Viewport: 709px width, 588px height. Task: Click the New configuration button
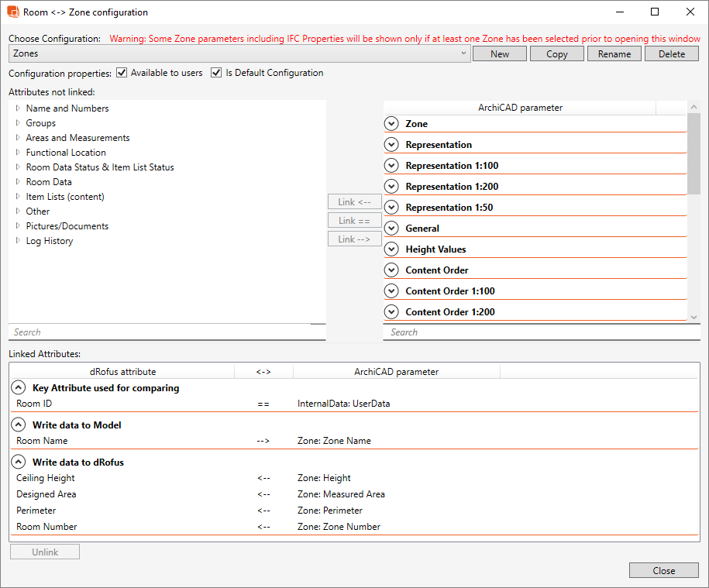(x=500, y=54)
